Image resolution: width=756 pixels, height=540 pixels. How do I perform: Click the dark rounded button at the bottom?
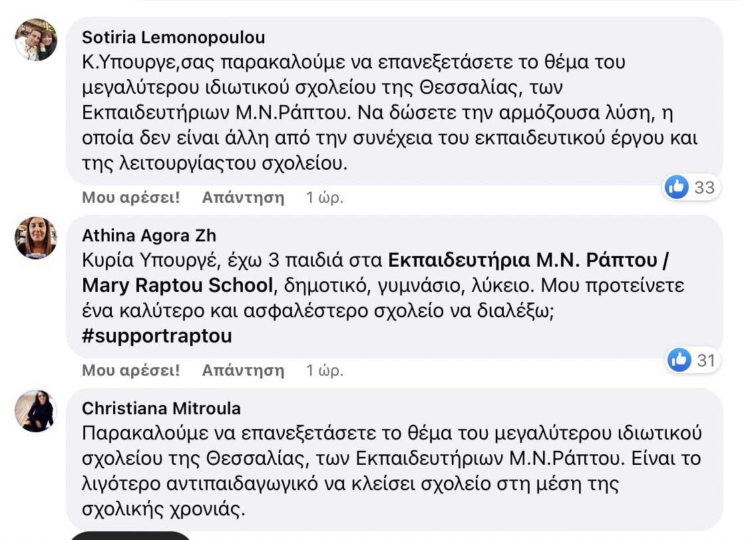coord(130,535)
